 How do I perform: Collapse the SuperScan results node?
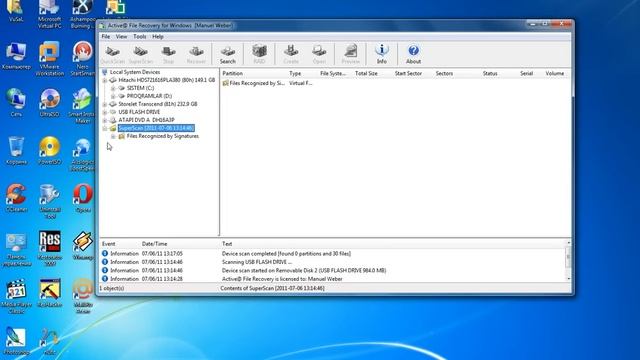[105, 129]
